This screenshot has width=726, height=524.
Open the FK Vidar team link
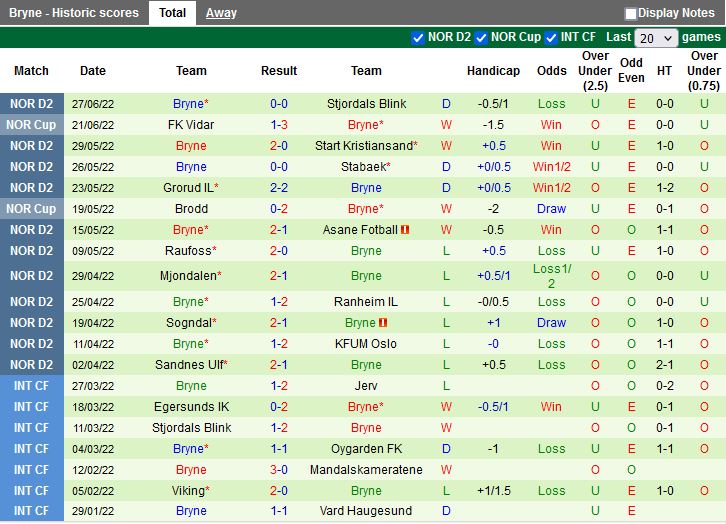(191, 125)
